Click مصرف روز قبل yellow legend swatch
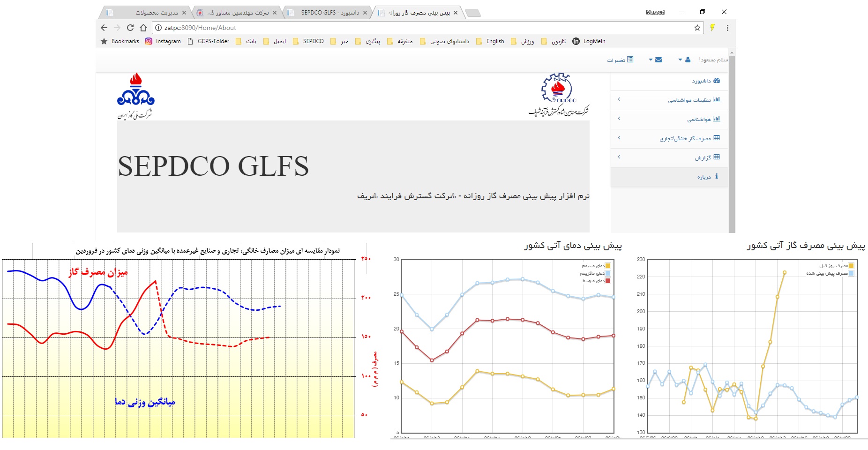This screenshot has width=868, height=450. (x=851, y=266)
